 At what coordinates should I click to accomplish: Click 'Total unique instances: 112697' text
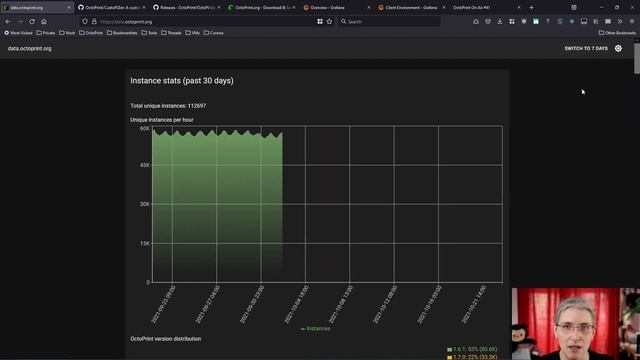(168, 106)
